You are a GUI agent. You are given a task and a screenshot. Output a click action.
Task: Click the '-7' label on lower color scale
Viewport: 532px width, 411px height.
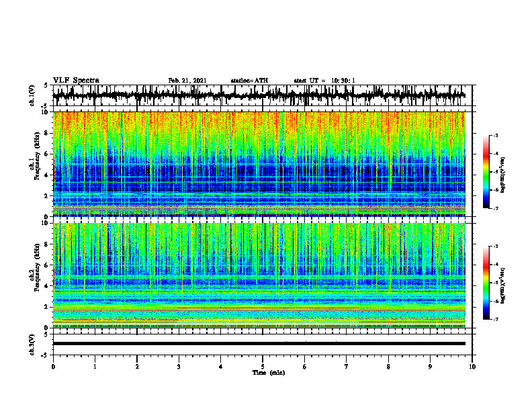click(496, 319)
